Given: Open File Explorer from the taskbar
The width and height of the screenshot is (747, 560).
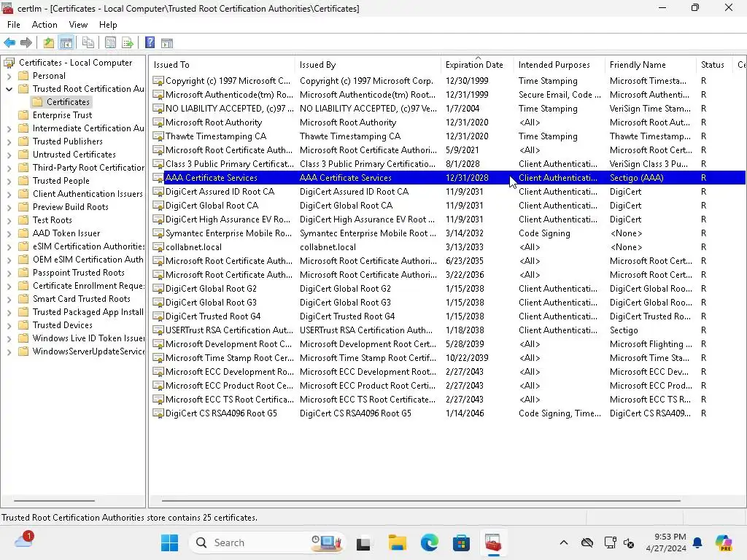Looking at the screenshot, I should (x=397, y=542).
